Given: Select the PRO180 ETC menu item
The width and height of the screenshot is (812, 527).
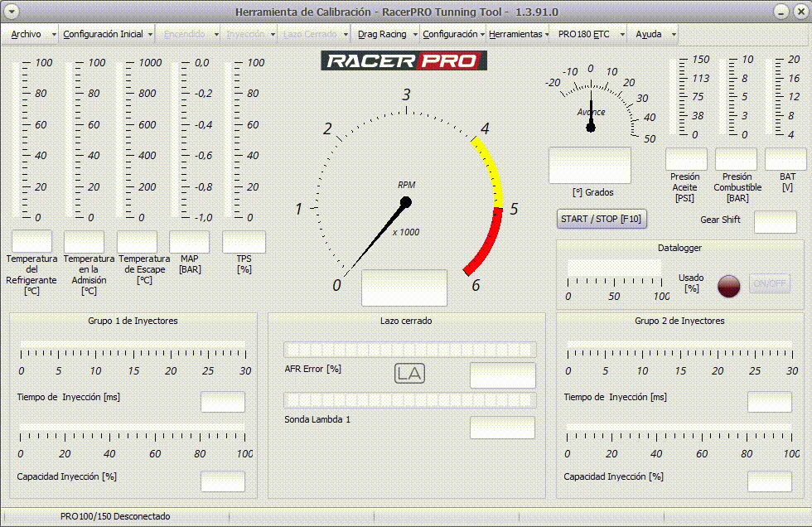Looking at the screenshot, I should tap(583, 35).
